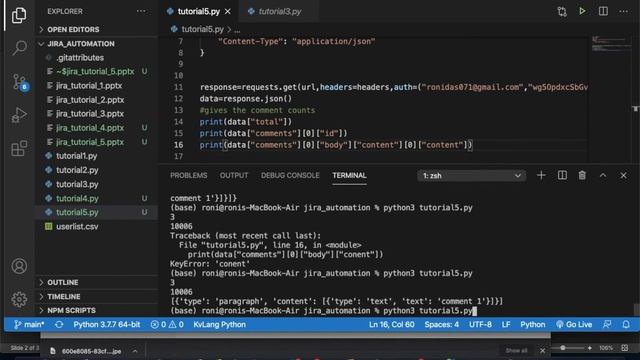Open the Manage gear menu
The height and width of the screenshot is (360, 640).
click(19, 300)
